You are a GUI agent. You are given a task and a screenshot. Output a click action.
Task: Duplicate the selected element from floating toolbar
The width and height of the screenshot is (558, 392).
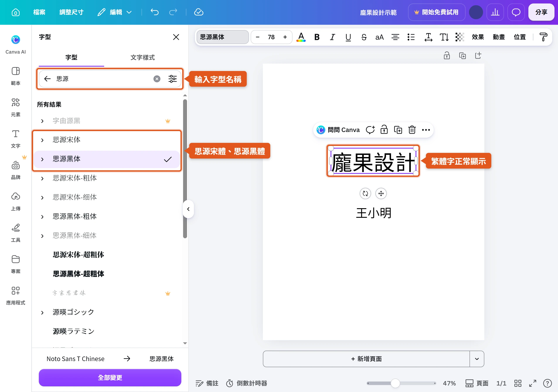[398, 130]
